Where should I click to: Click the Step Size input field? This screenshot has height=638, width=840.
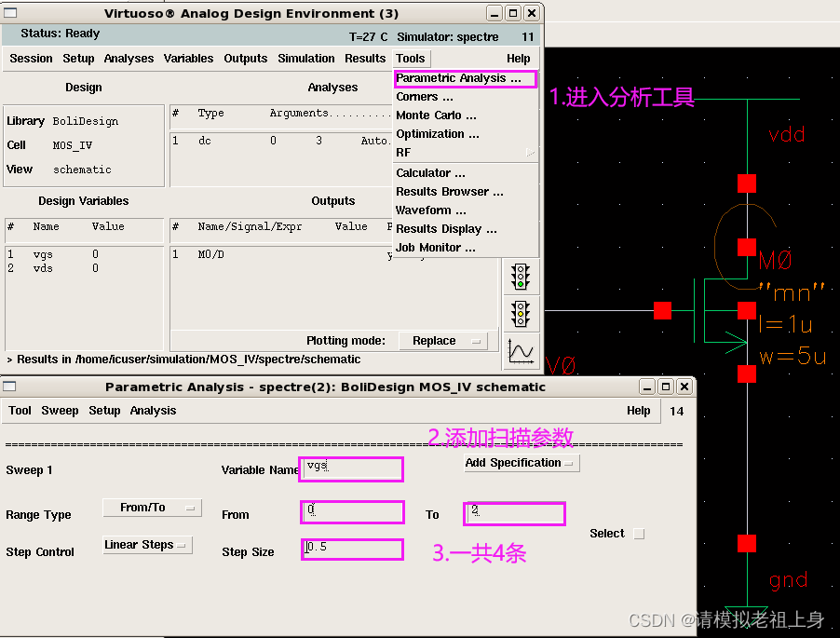pyautogui.click(x=353, y=550)
